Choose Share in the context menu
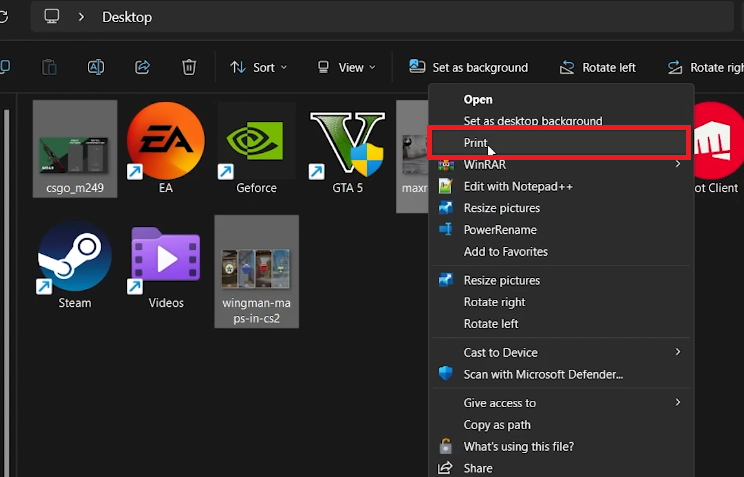This screenshot has height=477, width=744. (x=561, y=468)
